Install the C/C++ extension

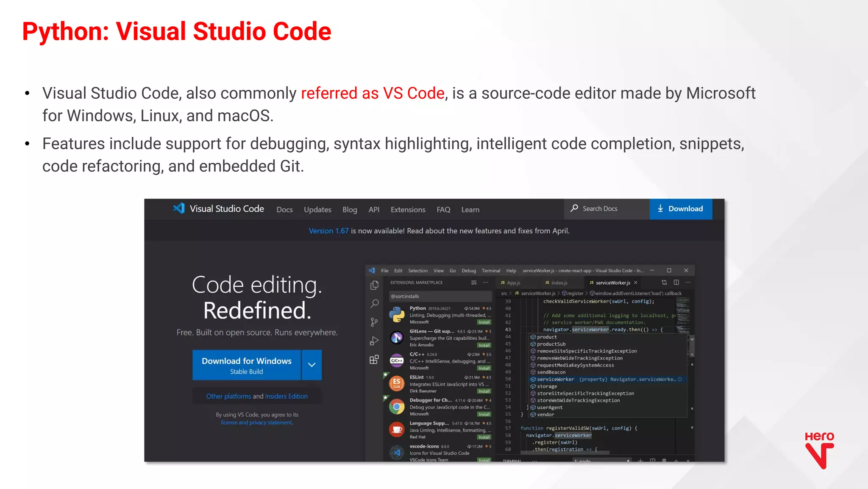pos(484,368)
